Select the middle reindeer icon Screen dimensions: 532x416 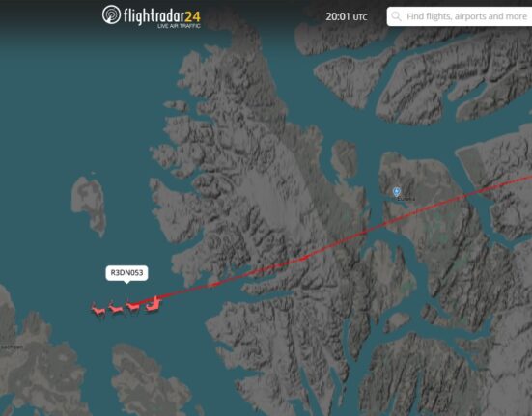pos(116,308)
